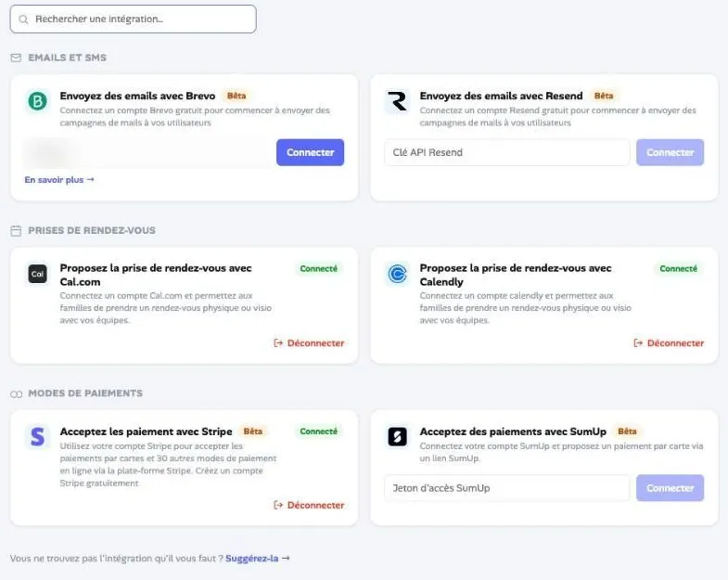Disconnect the Stripe integration
728x580 pixels.
click(309, 505)
